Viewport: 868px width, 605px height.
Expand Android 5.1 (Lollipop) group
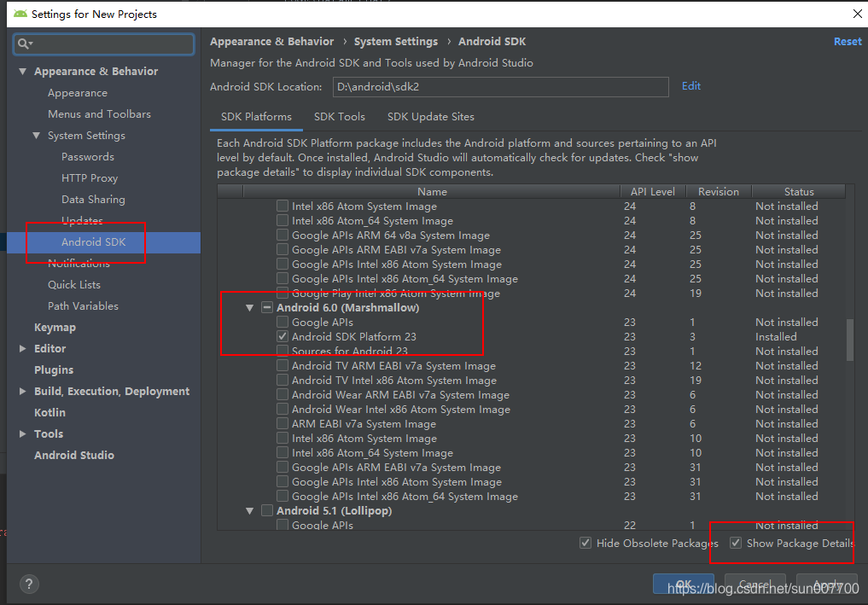pyautogui.click(x=249, y=510)
